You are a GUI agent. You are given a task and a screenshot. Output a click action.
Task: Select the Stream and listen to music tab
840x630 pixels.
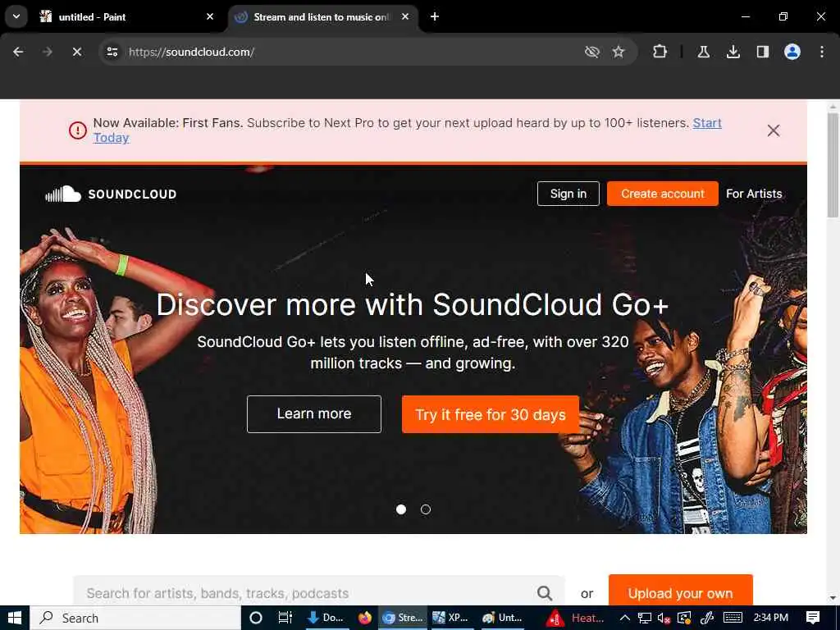[323, 16]
